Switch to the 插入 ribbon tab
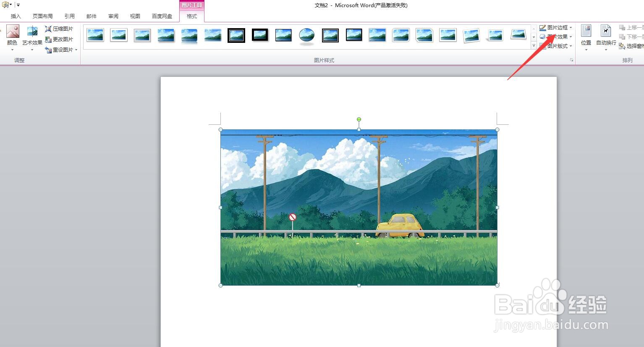Viewport: 644px width, 347px height. (16, 16)
